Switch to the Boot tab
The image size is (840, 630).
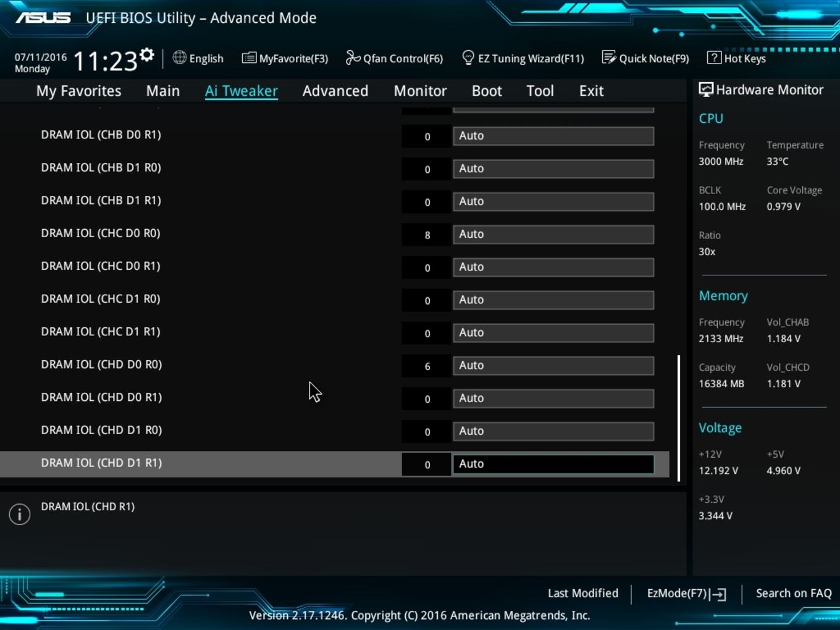pyautogui.click(x=487, y=91)
